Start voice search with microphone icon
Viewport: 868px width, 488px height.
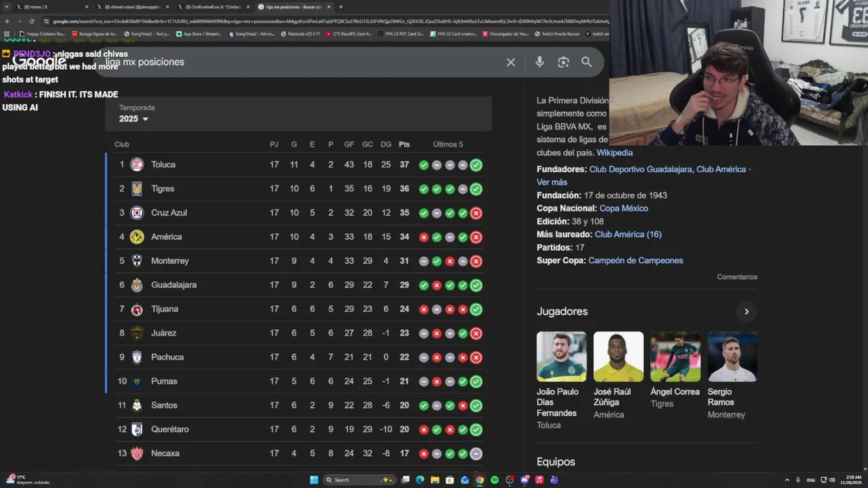[x=540, y=62]
